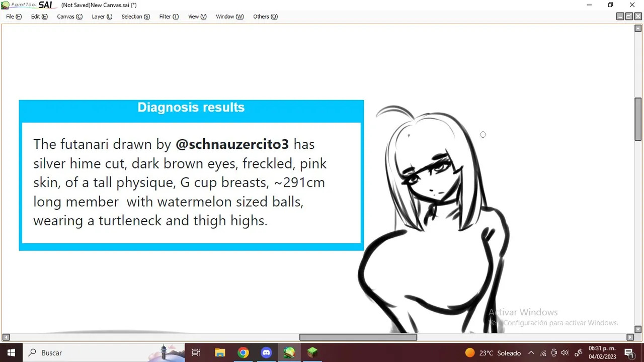This screenshot has height=362, width=644.
Task: Open File Explorer from the taskbar
Action: click(220, 352)
